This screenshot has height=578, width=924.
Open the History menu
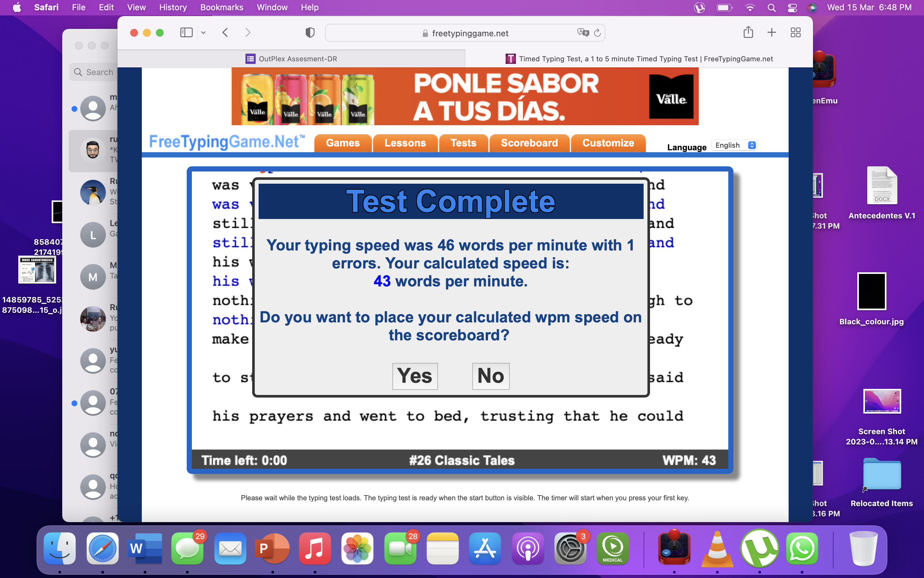pyautogui.click(x=173, y=7)
